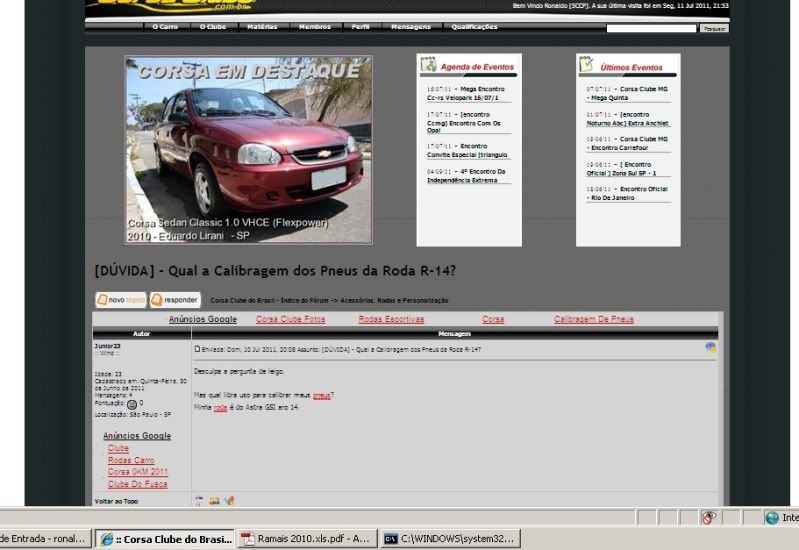Open the 'O Clube' menu
This screenshot has width=799, height=550.
pyautogui.click(x=213, y=27)
